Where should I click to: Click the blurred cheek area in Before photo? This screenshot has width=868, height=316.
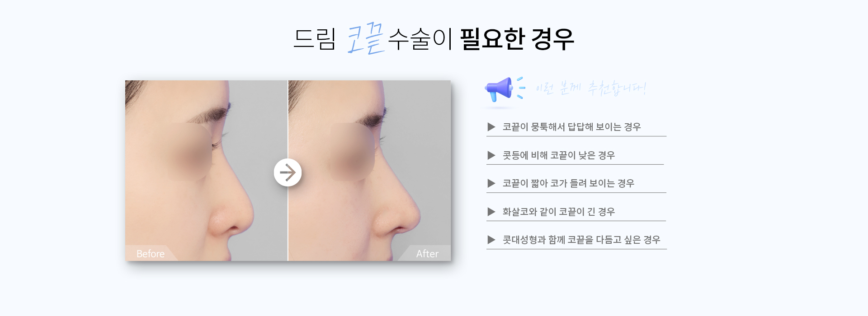pos(190,152)
